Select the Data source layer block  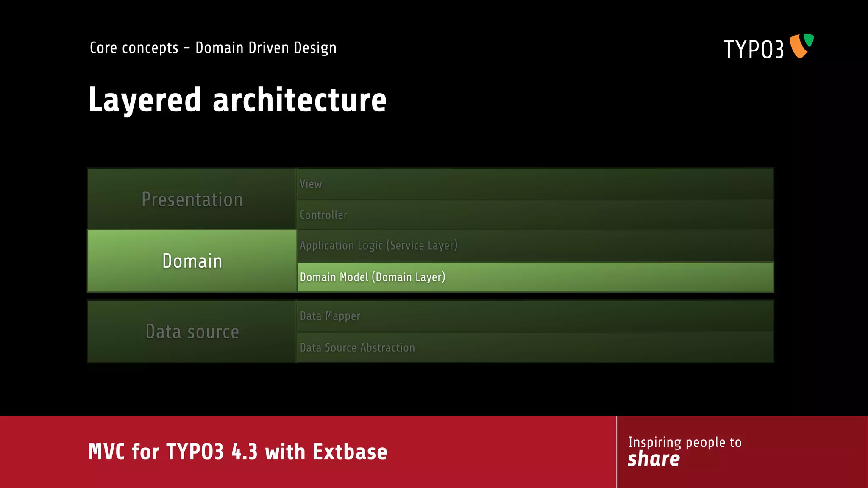[192, 332]
